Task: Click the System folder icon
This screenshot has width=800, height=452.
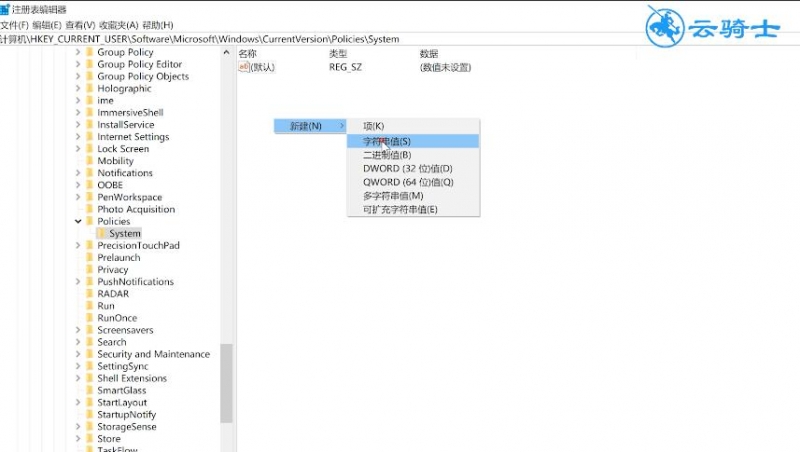Action: 102,233
